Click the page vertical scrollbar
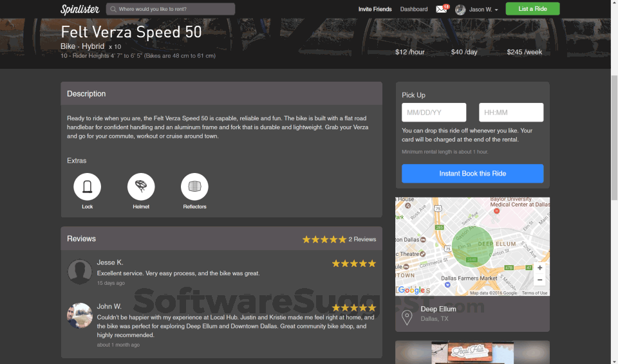Viewport: 618px width, 364px height. click(614, 138)
